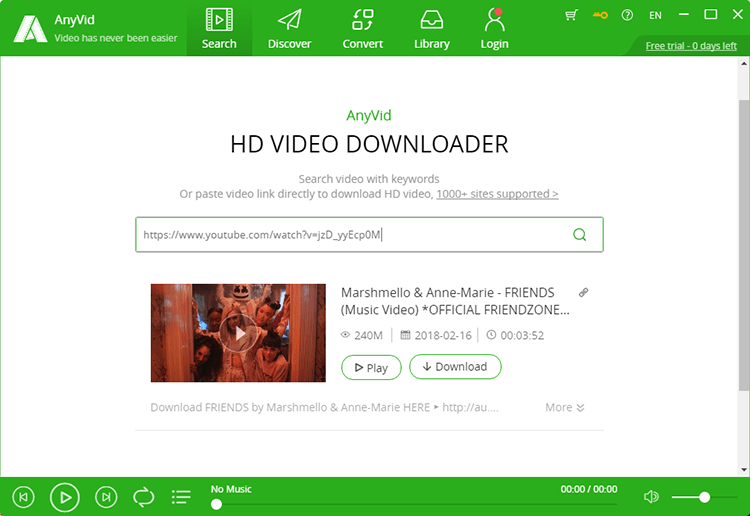Open the EN language selector
The width and height of the screenshot is (750, 516).
click(x=655, y=15)
